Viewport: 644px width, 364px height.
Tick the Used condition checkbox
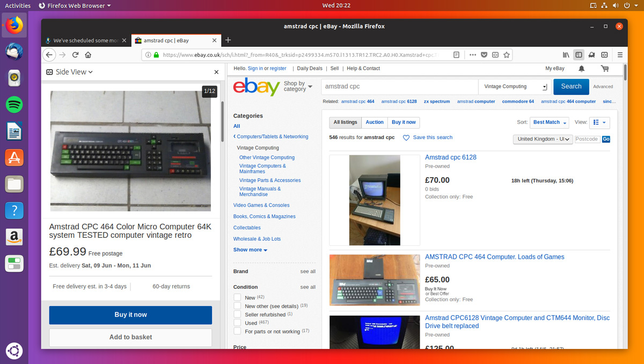[237, 323]
